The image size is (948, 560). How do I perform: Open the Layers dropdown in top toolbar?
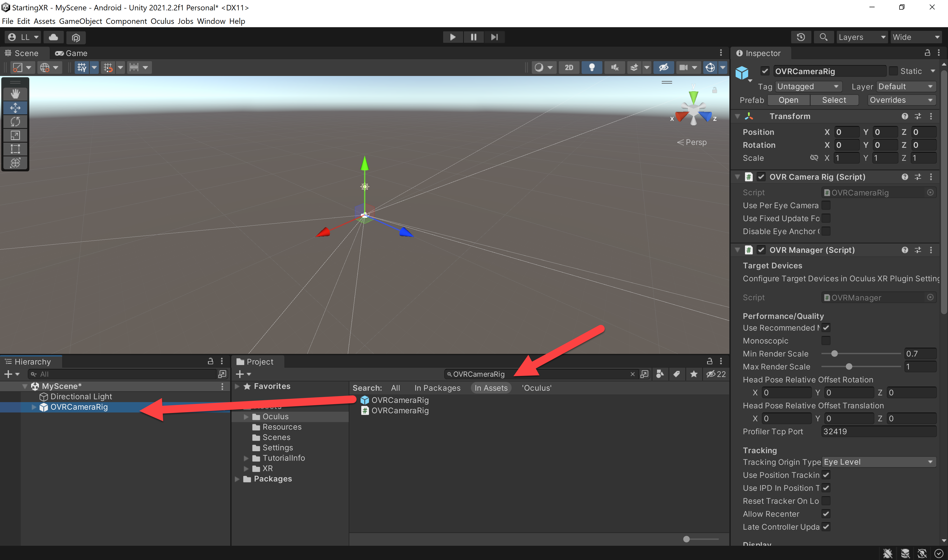[x=862, y=37]
